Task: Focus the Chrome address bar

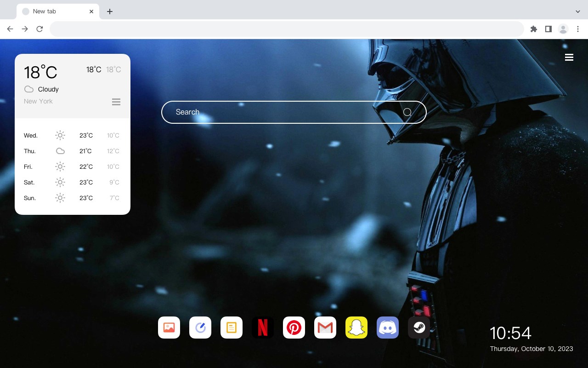Action: [x=287, y=29]
